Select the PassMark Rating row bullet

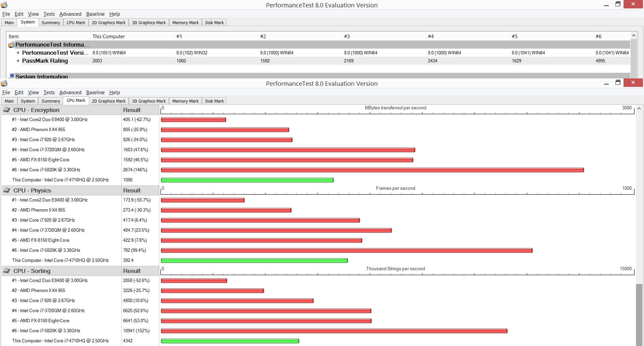pyautogui.click(x=18, y=61)
